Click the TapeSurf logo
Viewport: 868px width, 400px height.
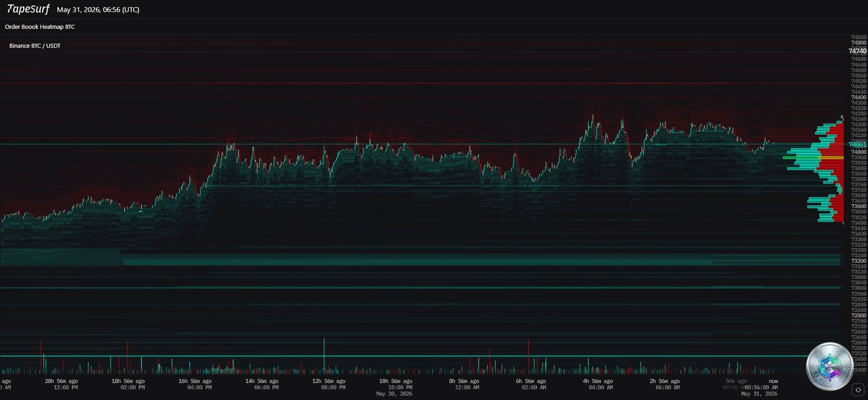(x=28, y=9)
